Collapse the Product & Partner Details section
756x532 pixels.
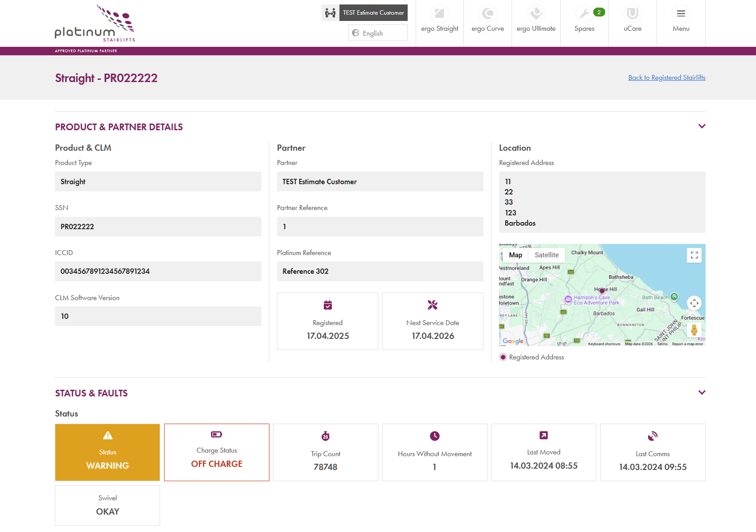point(702,126)
